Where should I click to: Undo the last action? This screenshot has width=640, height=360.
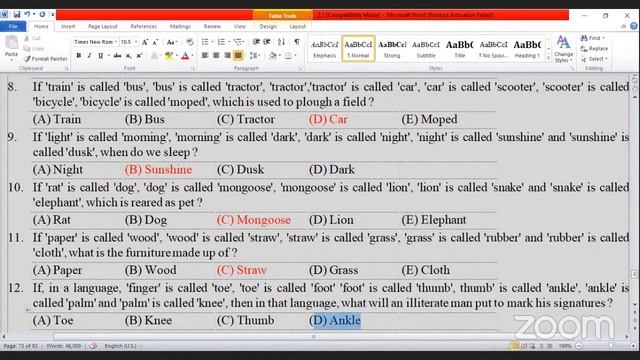click(27, 15)
